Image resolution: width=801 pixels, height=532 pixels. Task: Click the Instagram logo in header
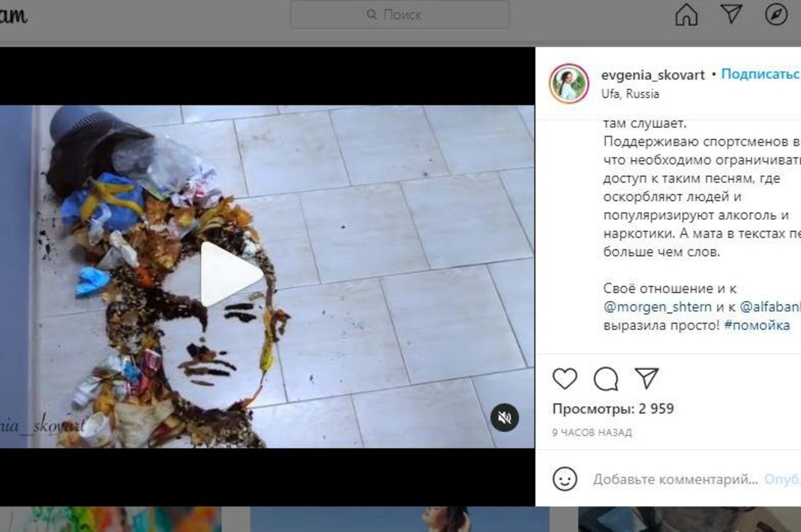(13, 16)
